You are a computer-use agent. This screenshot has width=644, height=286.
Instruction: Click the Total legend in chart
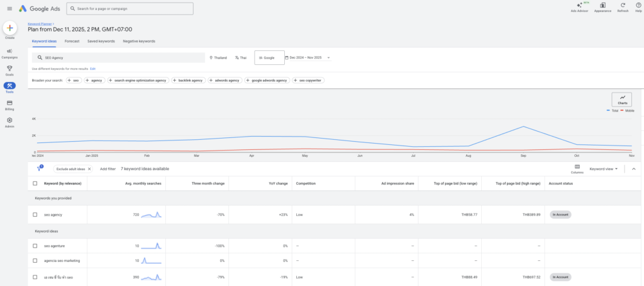[x=613, y=111]
